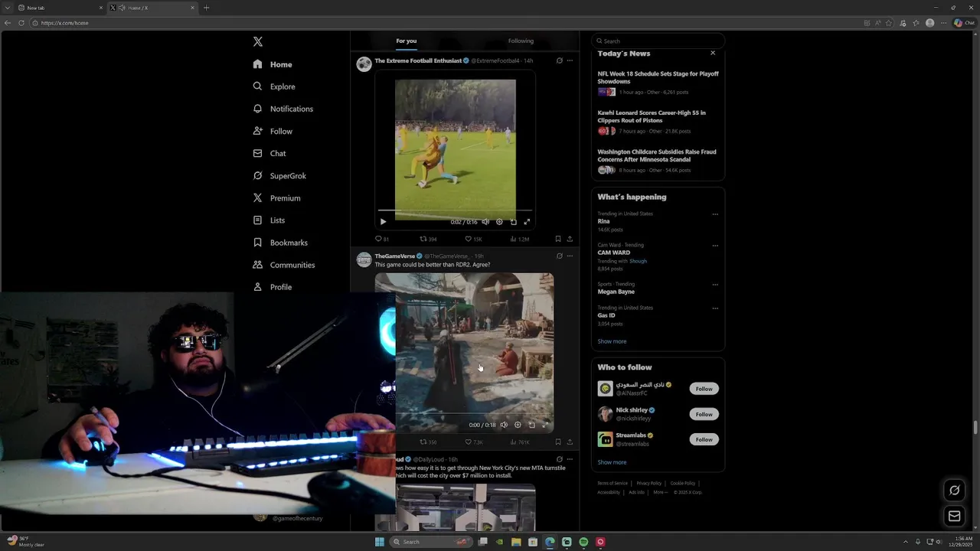Screen dimensions: 980x551
Task: Play the Extreme Football Enthusiast video
Action: click(384, 222)
